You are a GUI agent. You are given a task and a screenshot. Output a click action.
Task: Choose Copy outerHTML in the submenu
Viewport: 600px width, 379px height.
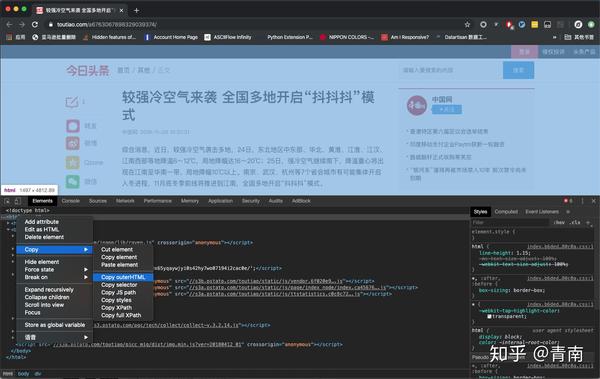tap(123, 277)
